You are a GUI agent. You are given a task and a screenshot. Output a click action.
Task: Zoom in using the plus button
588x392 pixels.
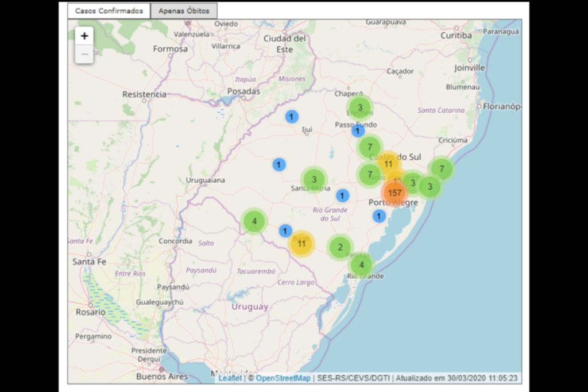(x=84, y=35)
